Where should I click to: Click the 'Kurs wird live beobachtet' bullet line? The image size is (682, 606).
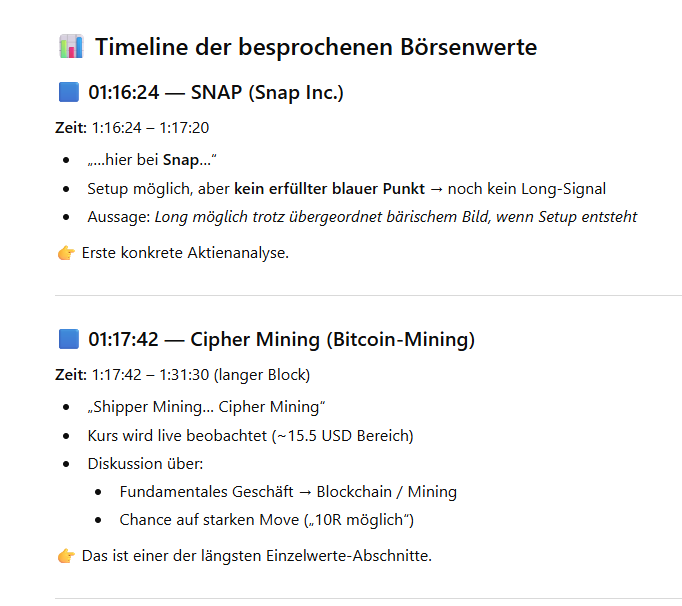(250, 436)
